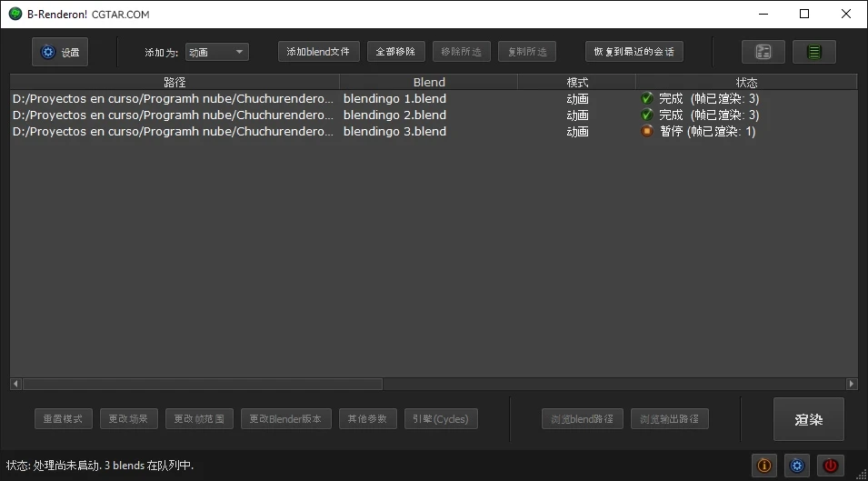Click the horizontal scrollbar right arrow
The height and width of the screenshot is (481, 868).
coord(852,384)
